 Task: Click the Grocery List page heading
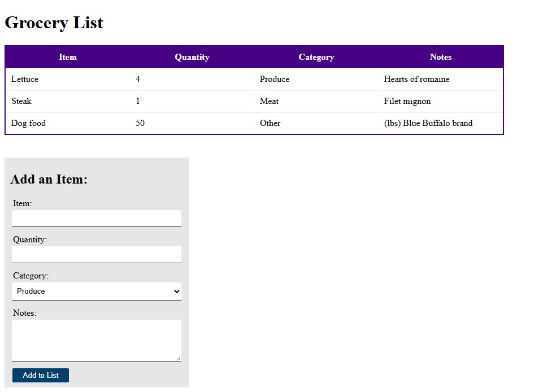54,23
